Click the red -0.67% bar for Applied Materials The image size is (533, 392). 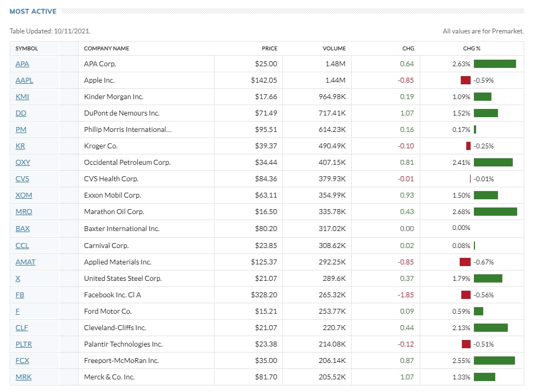pyautogui.click(x=465, y=262)
